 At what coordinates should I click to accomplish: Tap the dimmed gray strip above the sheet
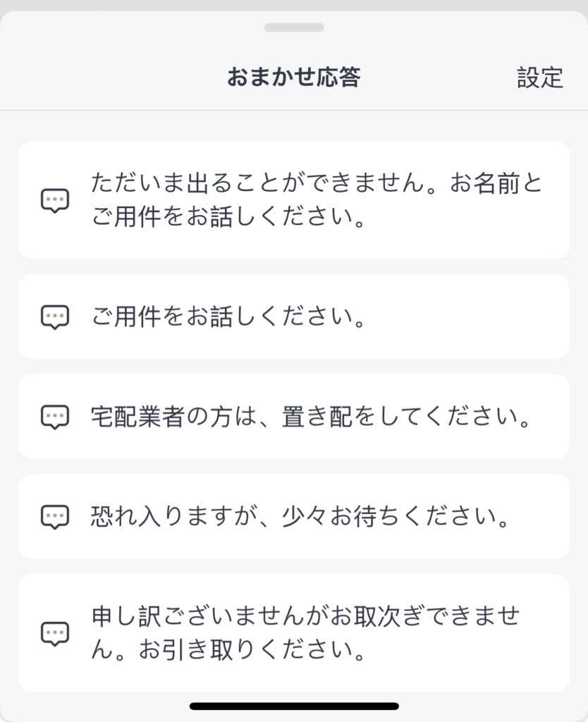(x=294, y=5)
